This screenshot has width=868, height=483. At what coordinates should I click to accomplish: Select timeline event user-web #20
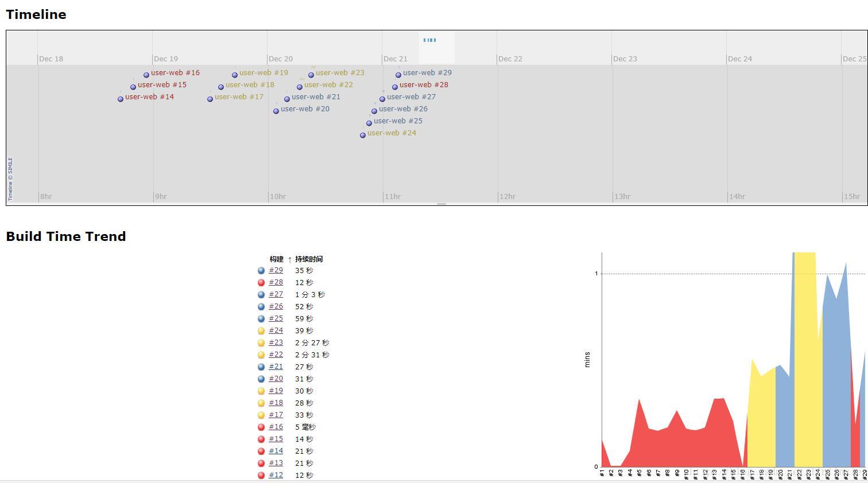[x=305, y=109]
